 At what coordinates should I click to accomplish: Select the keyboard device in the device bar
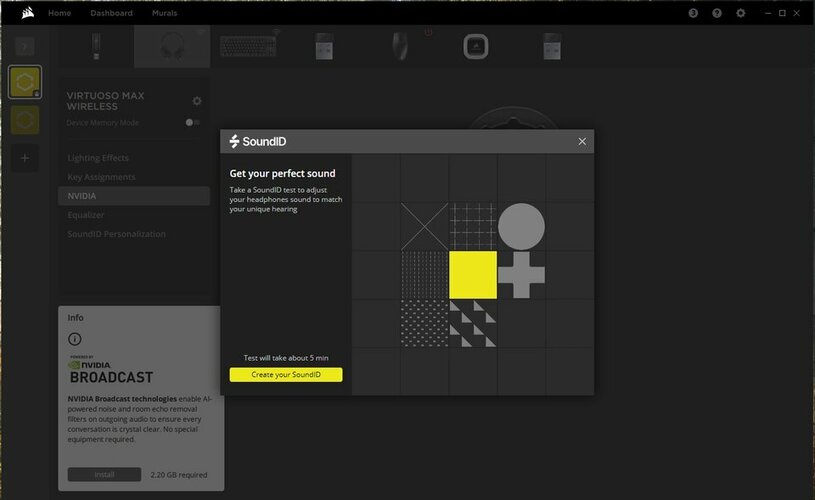coord(249,46)
